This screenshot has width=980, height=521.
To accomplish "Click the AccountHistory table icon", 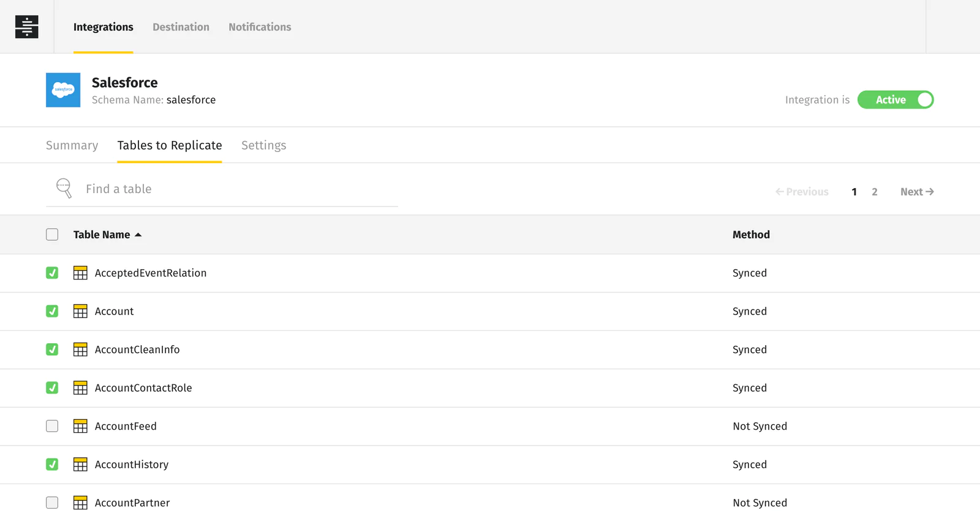I will 80,465.
